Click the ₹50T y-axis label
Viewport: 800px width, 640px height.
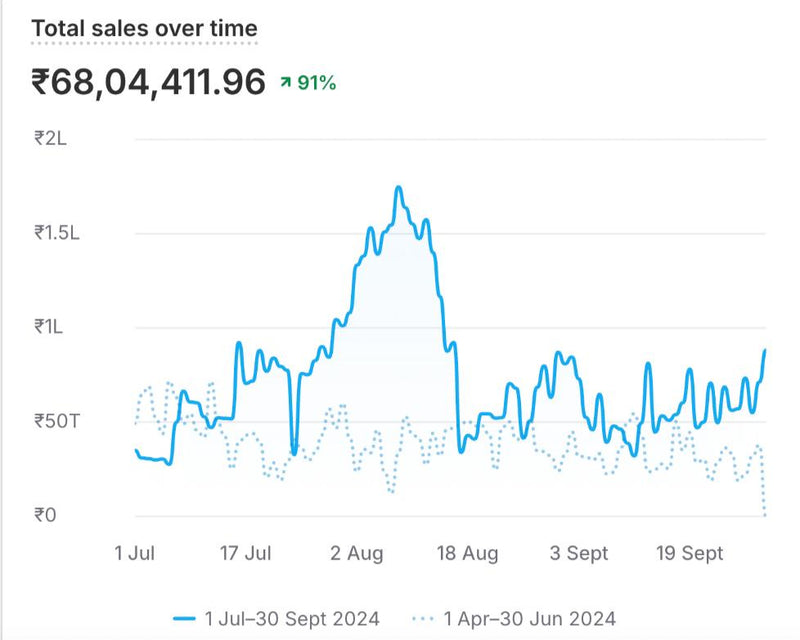55,420
